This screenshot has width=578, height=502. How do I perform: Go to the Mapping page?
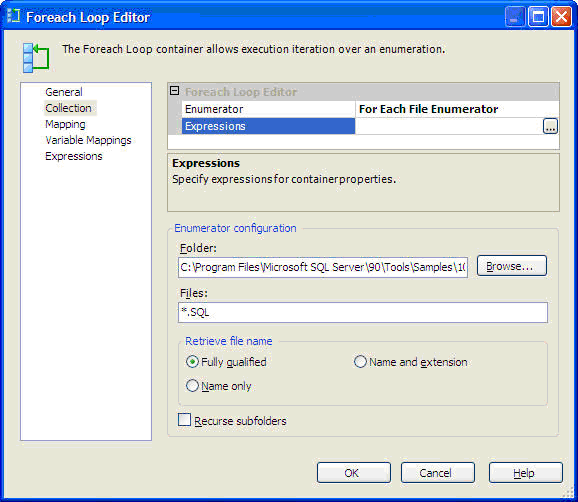[65, 124]
